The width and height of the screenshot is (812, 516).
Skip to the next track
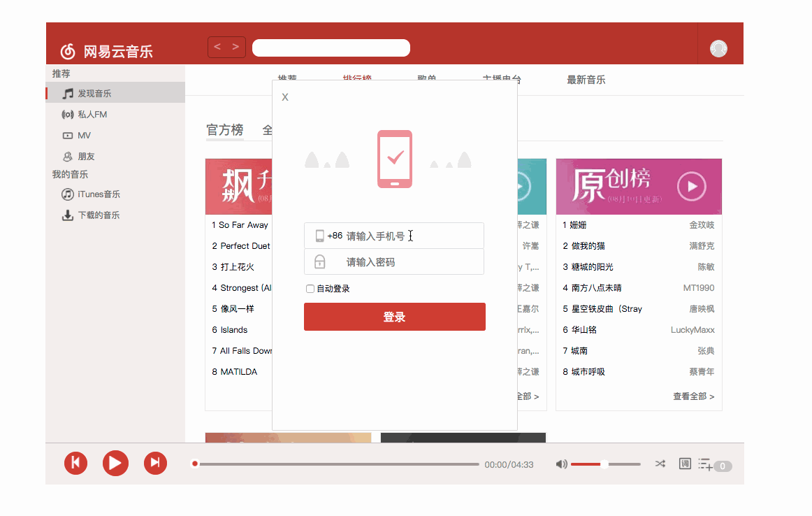[x=155, y=463]
